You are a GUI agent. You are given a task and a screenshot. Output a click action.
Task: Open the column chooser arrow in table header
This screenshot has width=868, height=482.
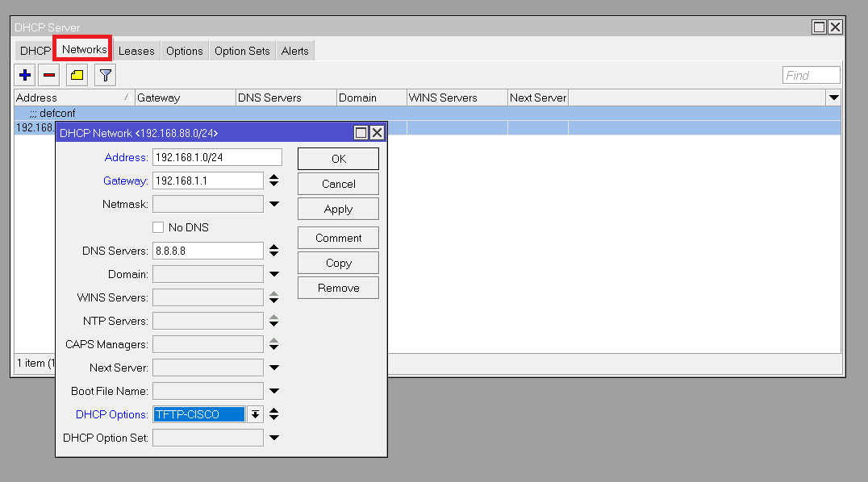[x=834, y=98]
